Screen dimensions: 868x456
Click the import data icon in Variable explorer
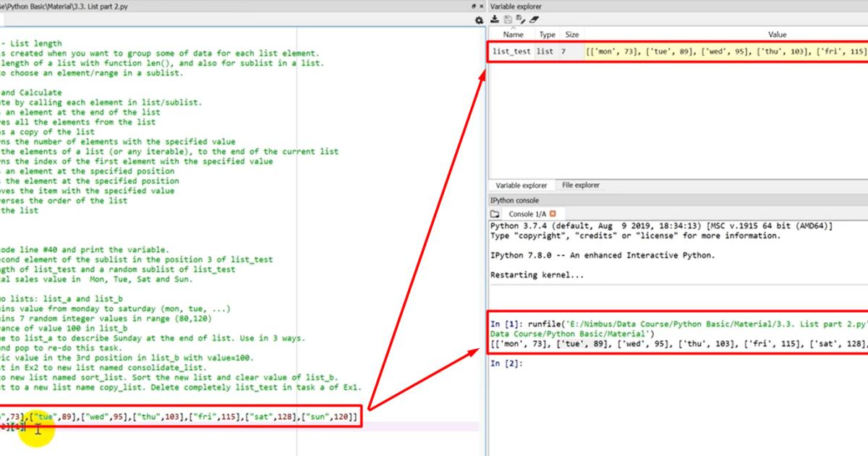click(494, 19)
